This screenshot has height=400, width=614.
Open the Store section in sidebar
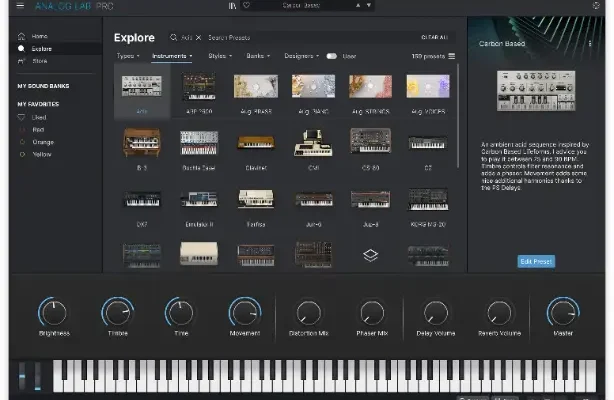[38, 61]
